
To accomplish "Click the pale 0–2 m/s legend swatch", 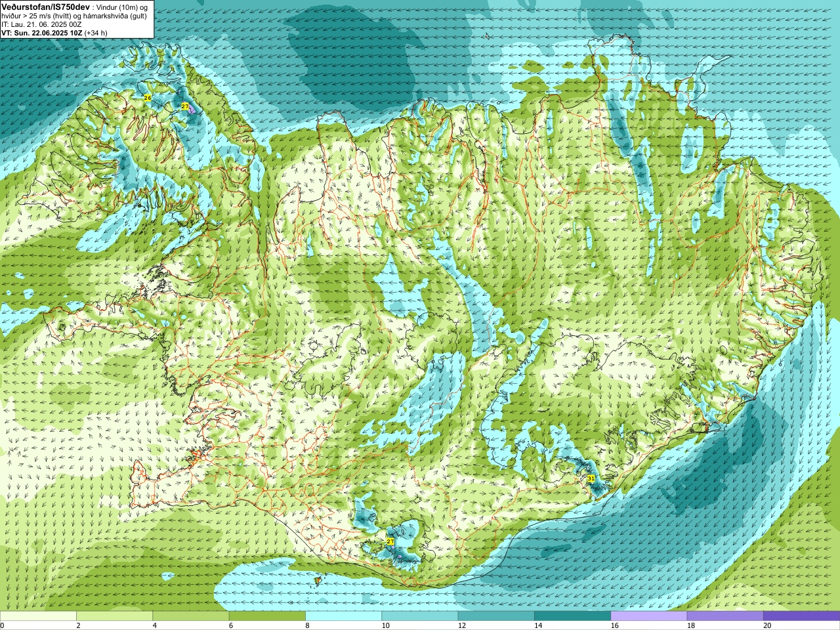I will pyautogui.click(x=38, y=616).
